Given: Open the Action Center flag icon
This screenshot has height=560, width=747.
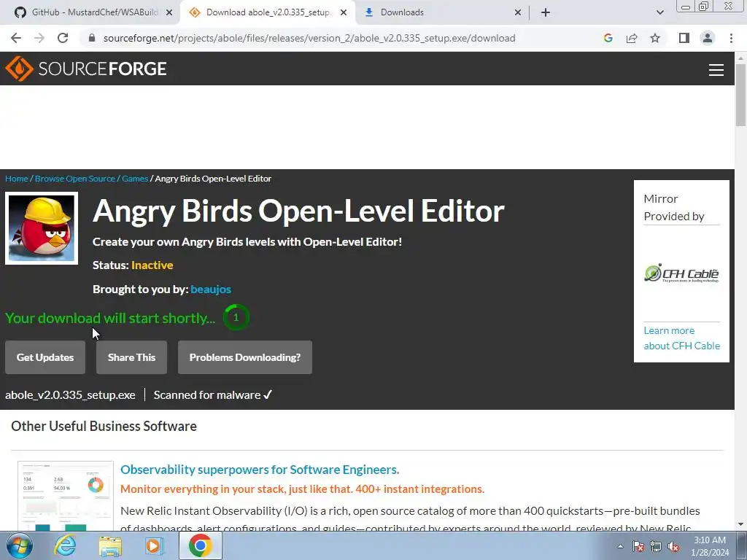Looking at the screenshot, I should click(x=638, y=547).
